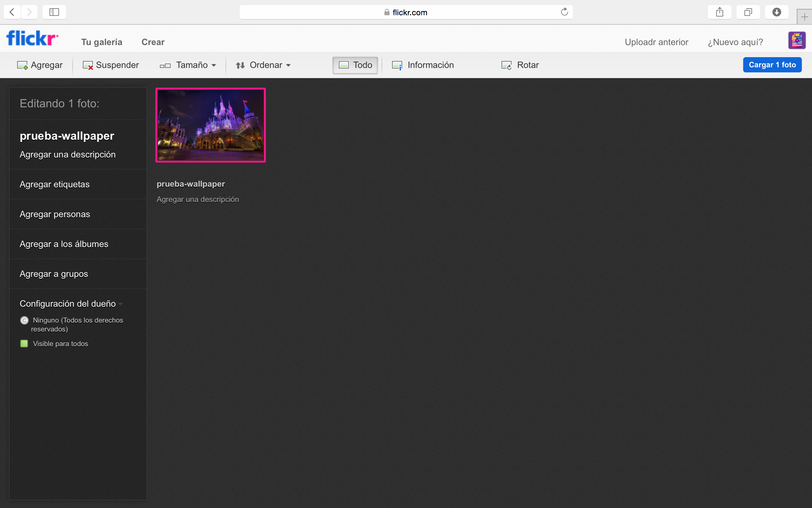Viewport: 812px width, 508px height.
Task: Click the Agregar photo icon
Action: point(23,65)
